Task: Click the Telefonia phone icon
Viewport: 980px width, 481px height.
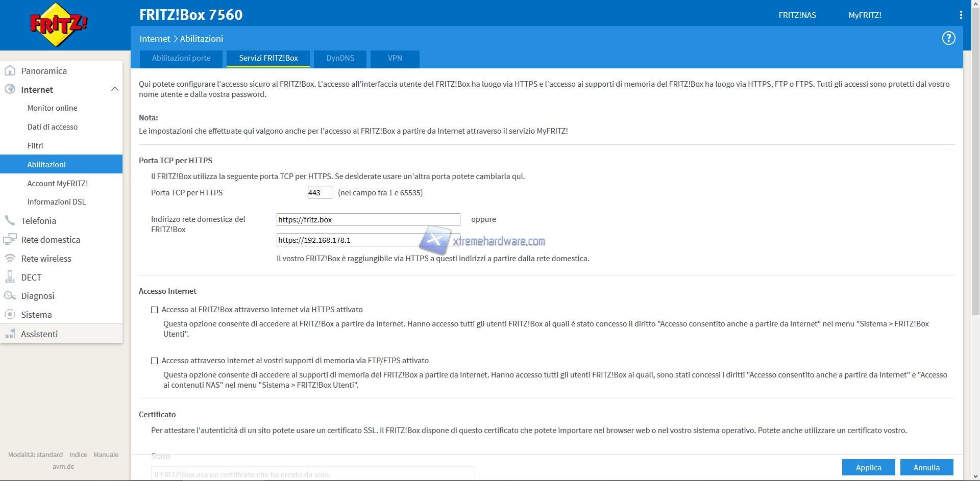Action: click(x=10, y=221)
